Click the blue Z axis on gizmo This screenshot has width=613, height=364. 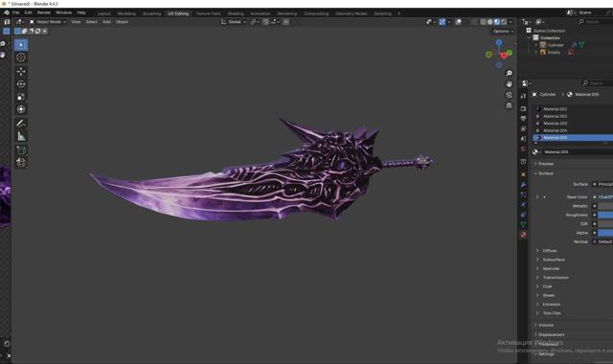(499, 42)
